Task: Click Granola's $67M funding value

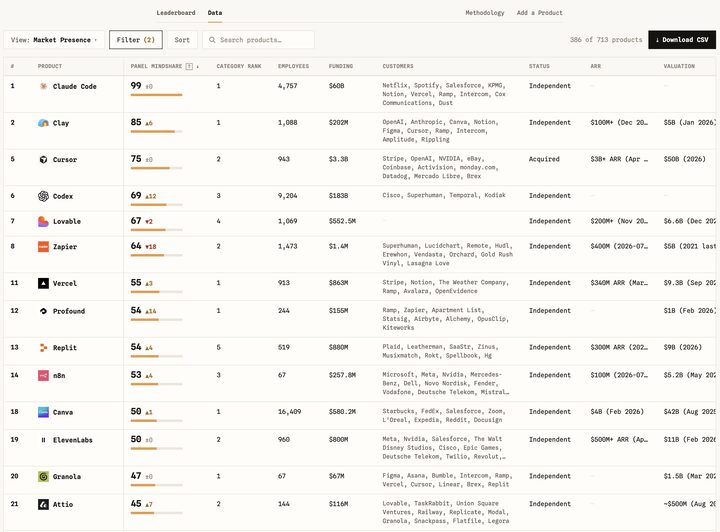Action: point(337,476)
